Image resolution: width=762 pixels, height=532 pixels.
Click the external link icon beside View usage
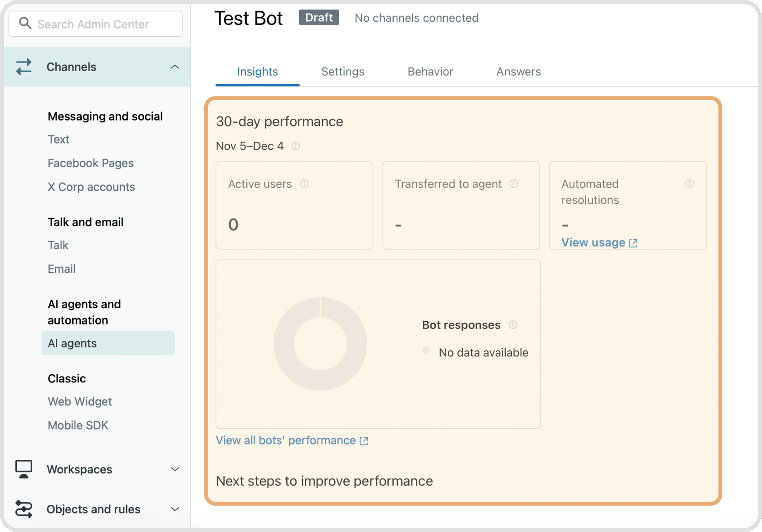[633, 242]
